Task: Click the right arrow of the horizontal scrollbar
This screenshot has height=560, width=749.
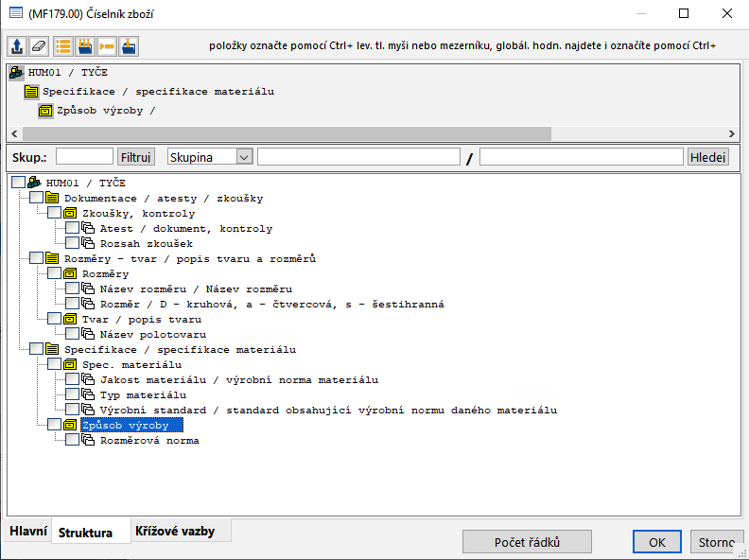Action: [x=731, y=134]
